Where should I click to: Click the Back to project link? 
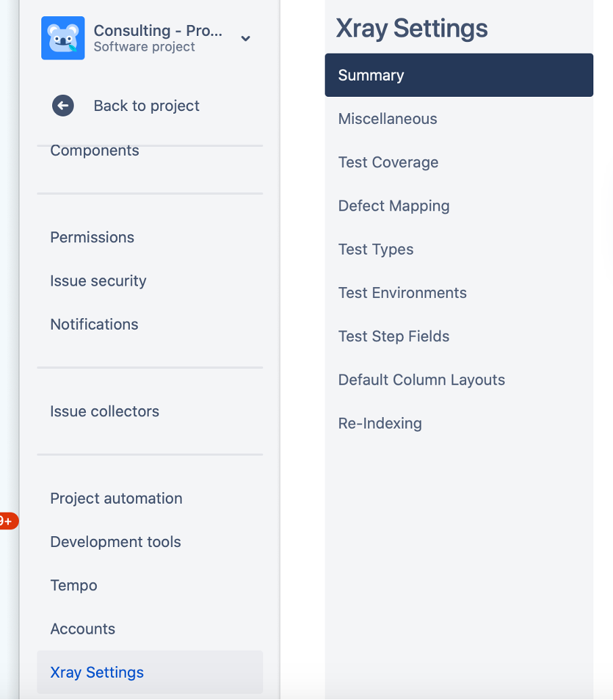pyautogui.click(x=146, y=106)
